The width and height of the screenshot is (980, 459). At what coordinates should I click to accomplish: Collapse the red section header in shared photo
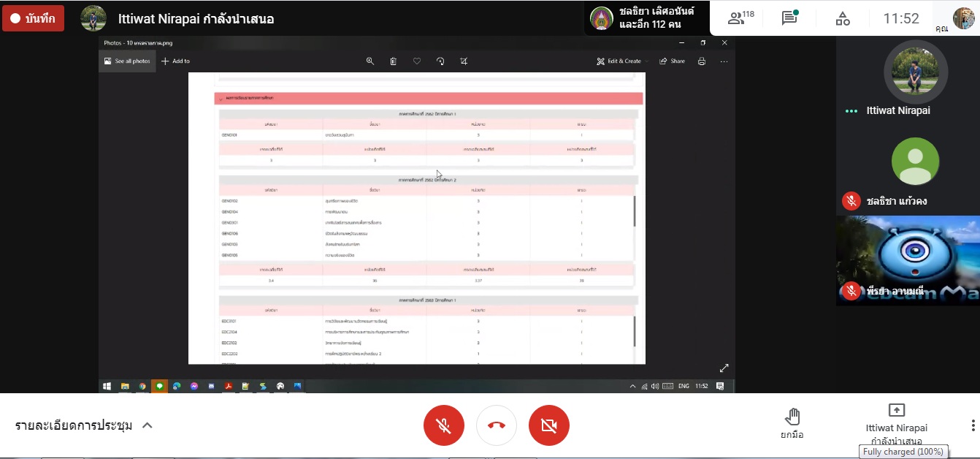[x=221, y=99]
